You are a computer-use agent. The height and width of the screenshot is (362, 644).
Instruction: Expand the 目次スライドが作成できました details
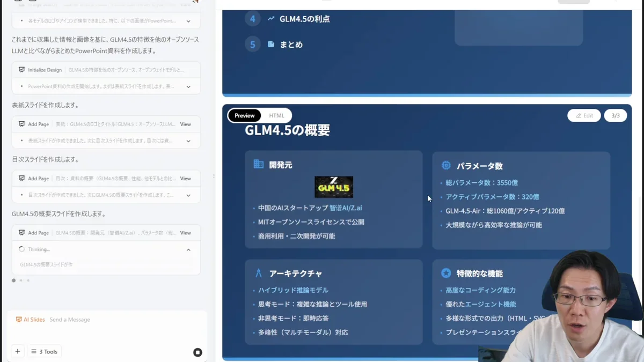[x=188, y=195]
